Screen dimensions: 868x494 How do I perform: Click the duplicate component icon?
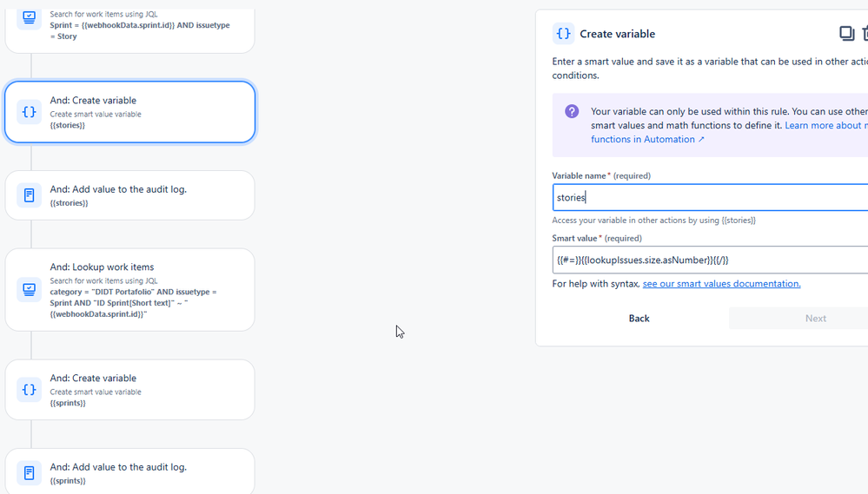(846, 34)
